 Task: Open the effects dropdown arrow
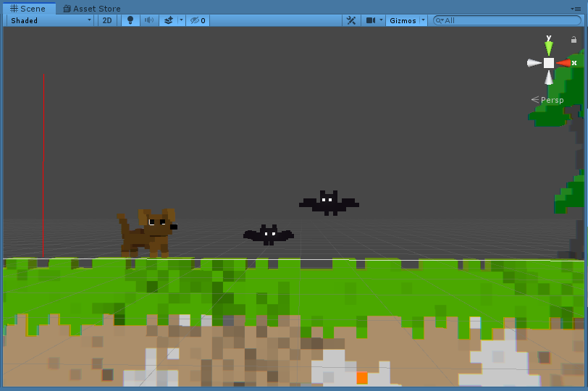coord(181,20)
